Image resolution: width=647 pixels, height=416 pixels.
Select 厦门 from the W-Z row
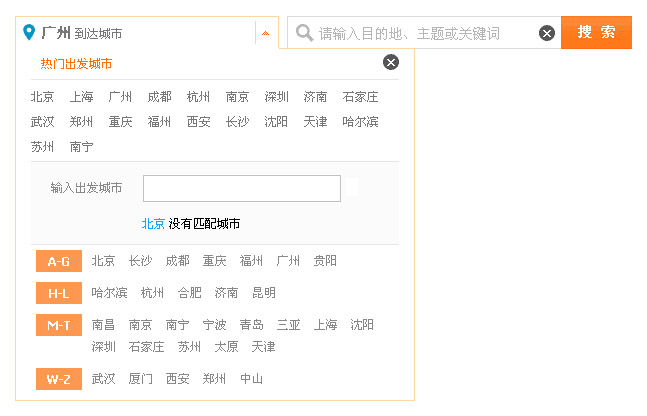(x=141, y=379)
